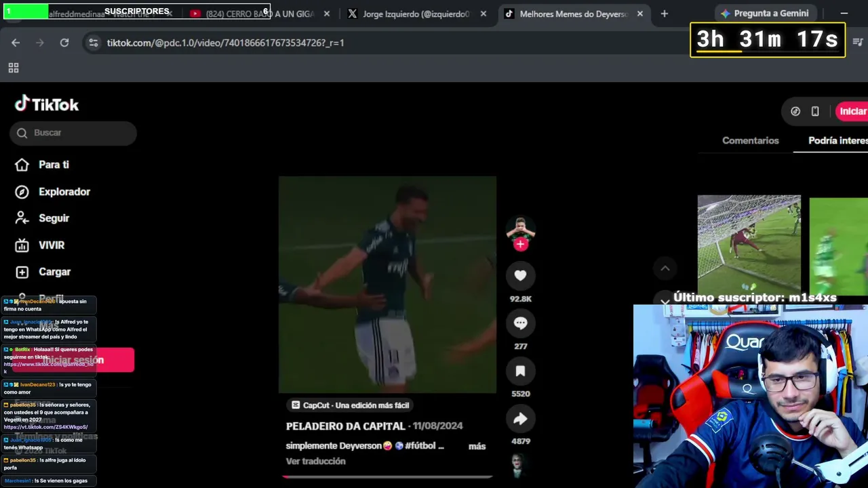
Task: Seek using the video progress bar
Action: pos(387,476)
